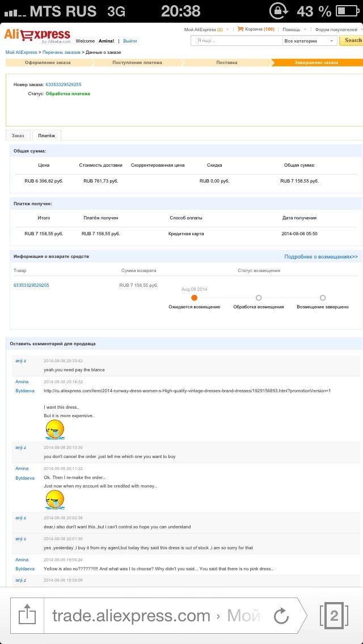
Task: Click the status text Обработка платежа
Action: (68, 94)
